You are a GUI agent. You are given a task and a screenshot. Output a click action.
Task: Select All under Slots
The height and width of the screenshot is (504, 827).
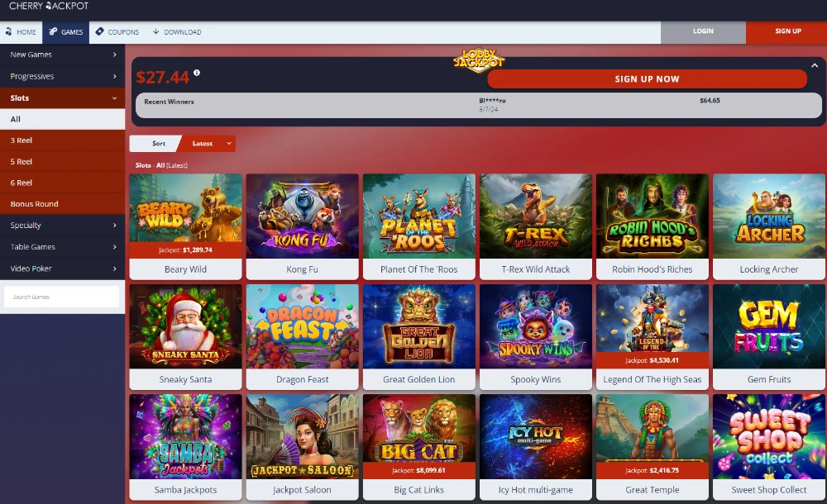coord(62,119)
